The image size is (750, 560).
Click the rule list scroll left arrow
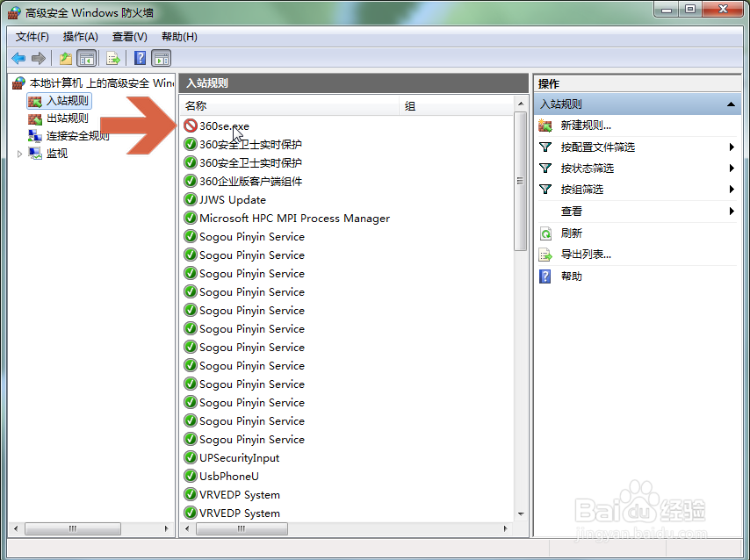tap(187, 528)
